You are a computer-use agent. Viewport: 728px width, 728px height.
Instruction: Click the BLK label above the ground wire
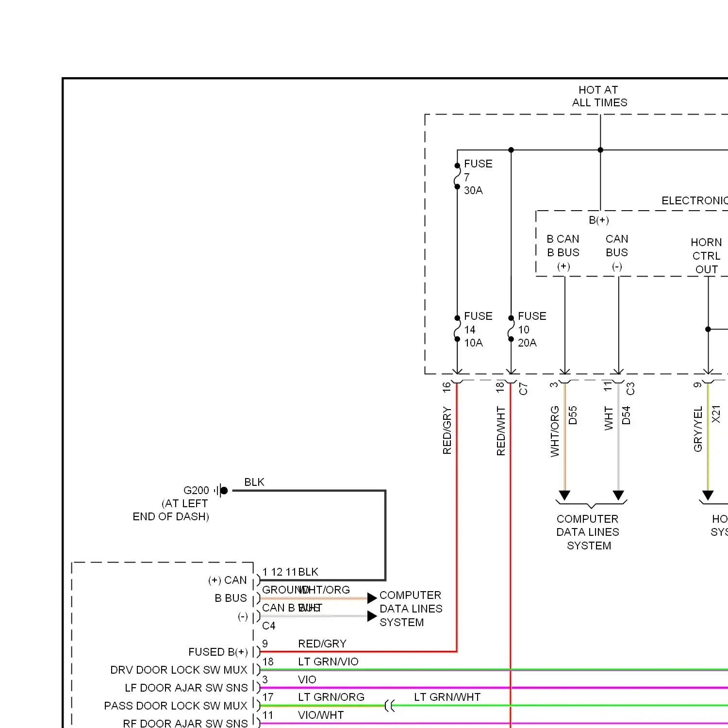tap(254, 482)
